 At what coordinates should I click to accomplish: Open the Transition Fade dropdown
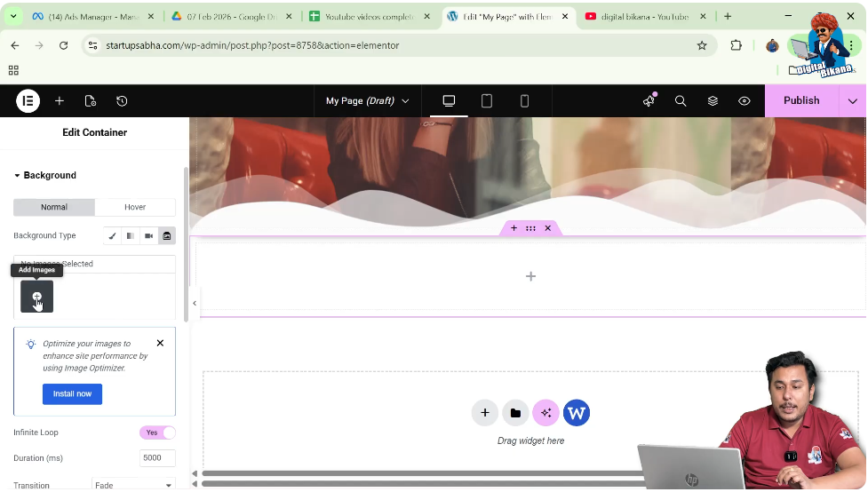(x=133, y=484)
